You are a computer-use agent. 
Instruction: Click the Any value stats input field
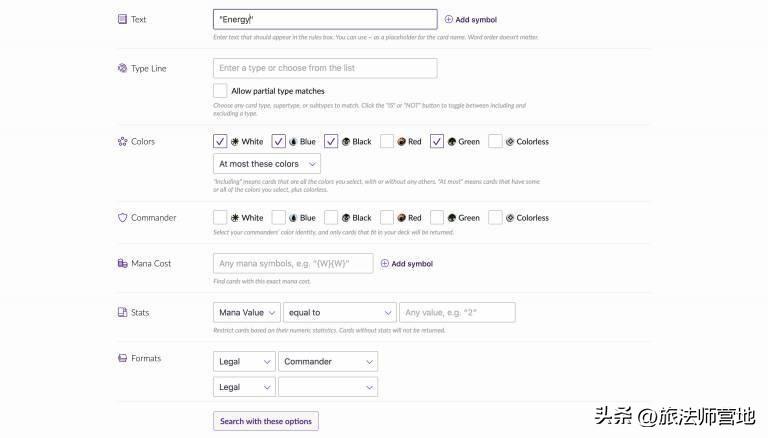coord(457,313)
